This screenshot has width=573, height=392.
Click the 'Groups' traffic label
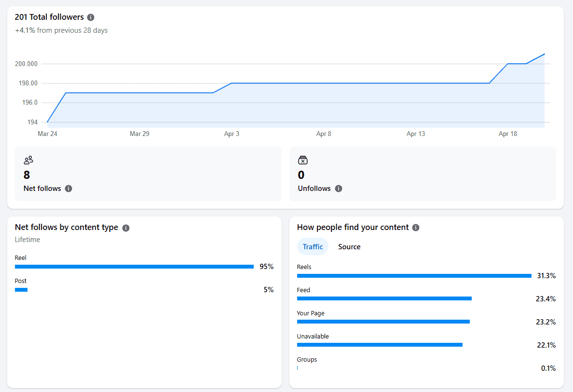[307, 360]
